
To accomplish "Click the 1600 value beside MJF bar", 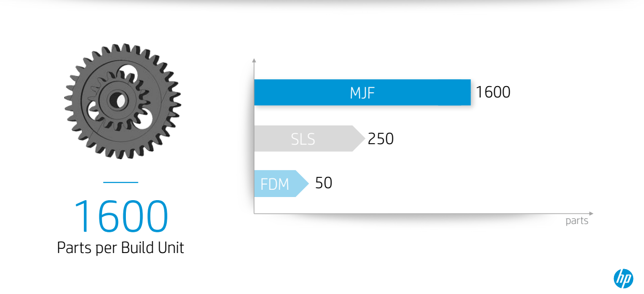I will [x=493, y=92].
